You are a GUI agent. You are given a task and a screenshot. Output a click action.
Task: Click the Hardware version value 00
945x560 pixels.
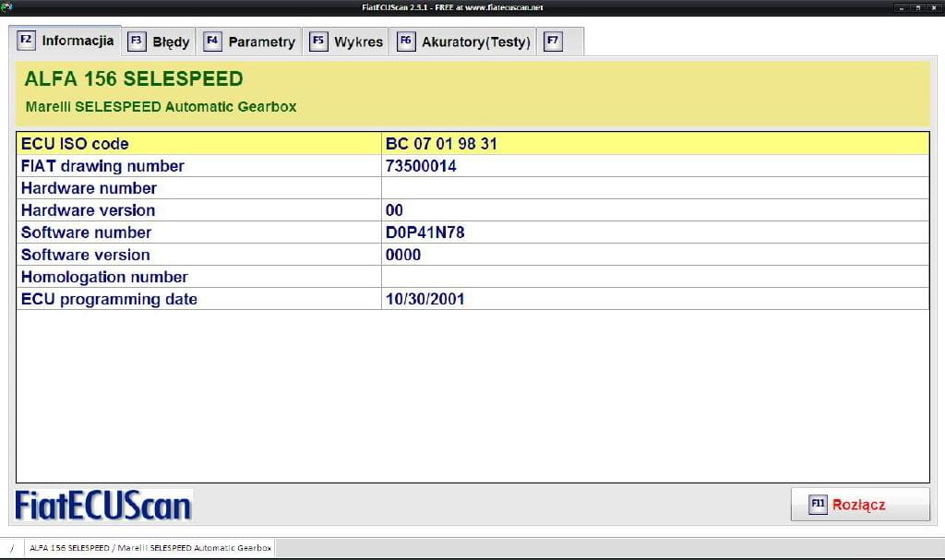coord(394,210)
